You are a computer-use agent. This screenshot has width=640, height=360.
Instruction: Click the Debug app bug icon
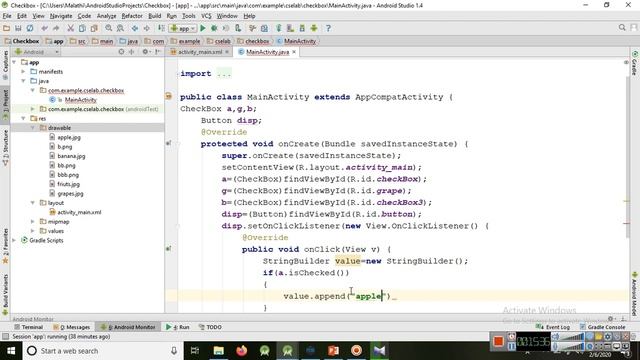214,28
